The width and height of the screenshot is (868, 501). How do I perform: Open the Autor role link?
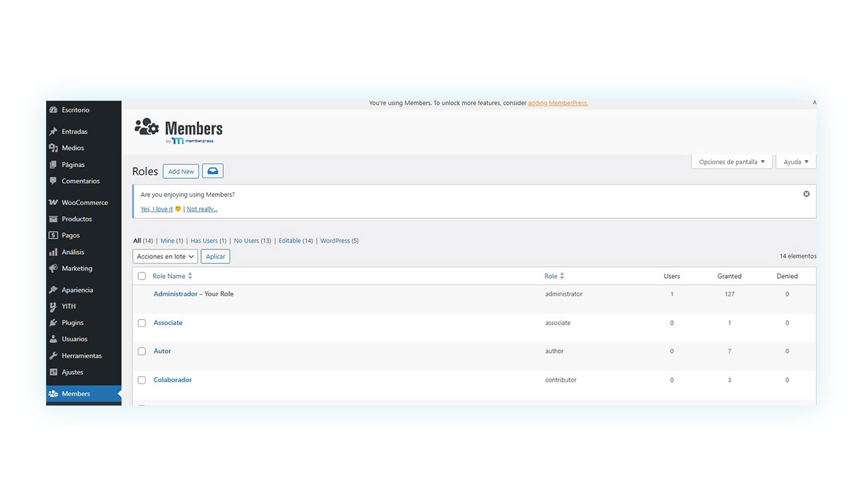[x=162, y=352]
